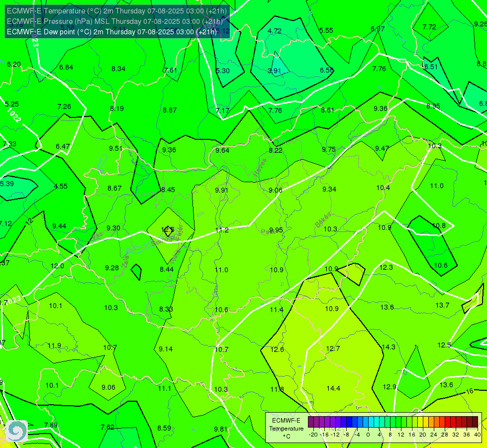The width and height of the screenshot is (487, 448).
Task: Click the 9.95 temperature value near Pest
Action: (276, 230)
